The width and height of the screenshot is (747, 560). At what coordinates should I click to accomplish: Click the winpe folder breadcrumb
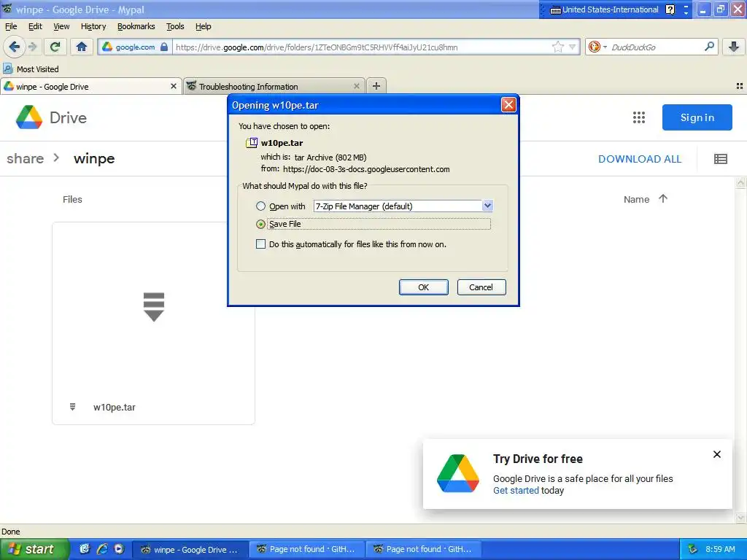pyautogui.click(x=94, y=158)
